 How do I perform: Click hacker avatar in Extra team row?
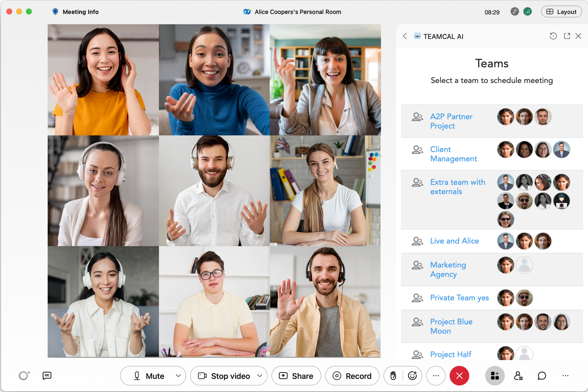(x=561, y=201)
